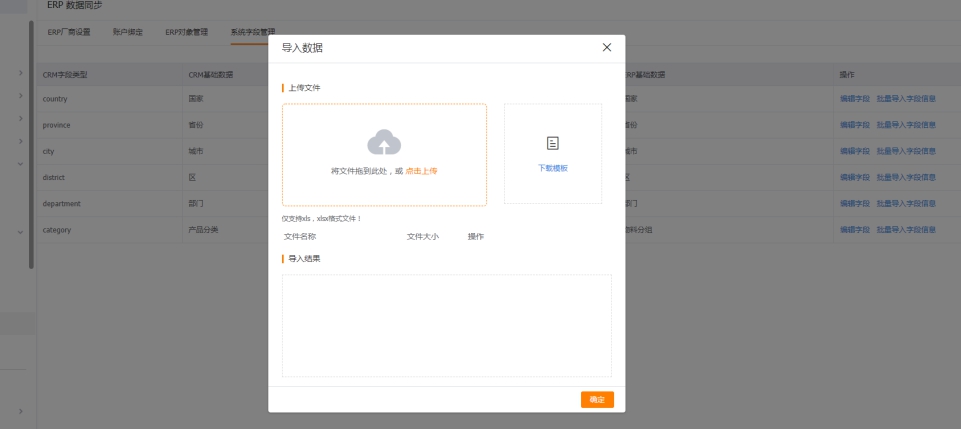
Task: Collapse sidebar chevron beside the district row
Action: (20, 164)
